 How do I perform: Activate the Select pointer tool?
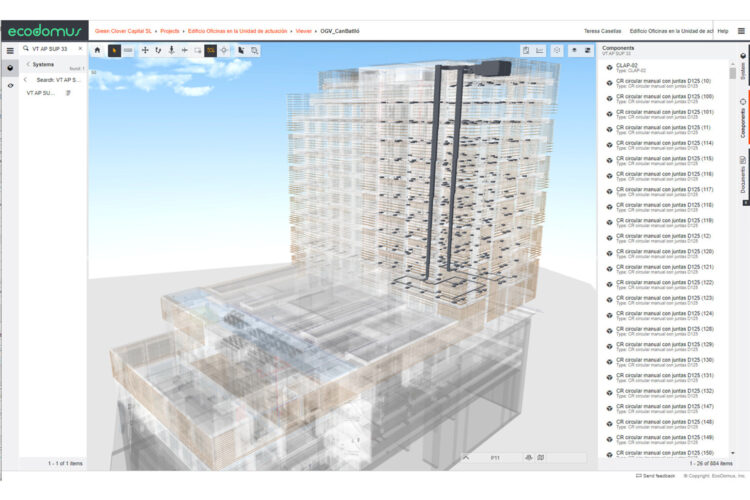(114, 50)
